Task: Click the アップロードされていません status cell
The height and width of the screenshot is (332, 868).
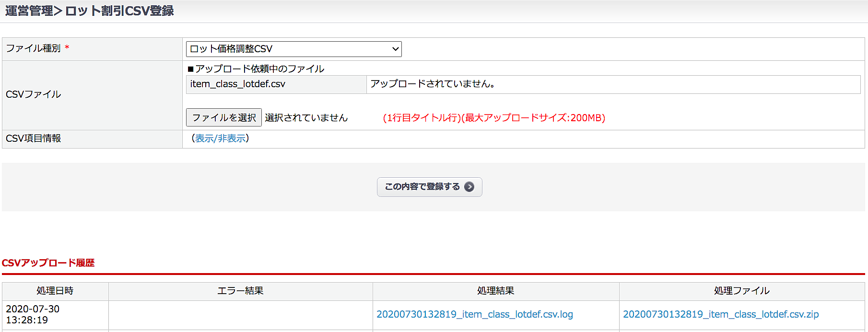Action: click(433, 84)
